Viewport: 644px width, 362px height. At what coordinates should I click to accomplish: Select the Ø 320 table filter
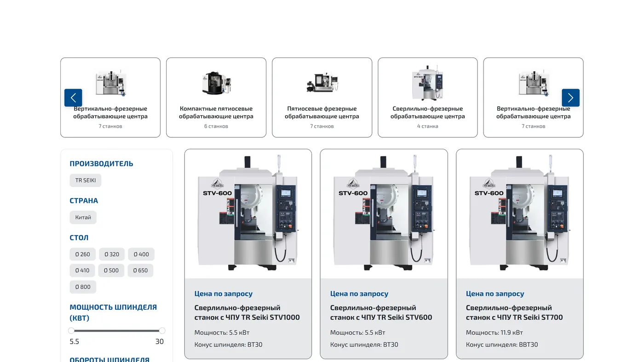112,254
